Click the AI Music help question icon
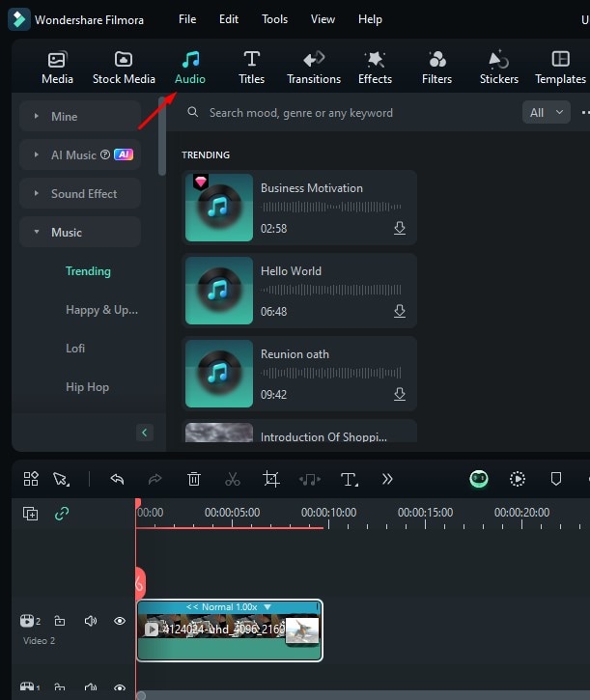590x700 pixels. pyautogui.click(x=105, y=154)
